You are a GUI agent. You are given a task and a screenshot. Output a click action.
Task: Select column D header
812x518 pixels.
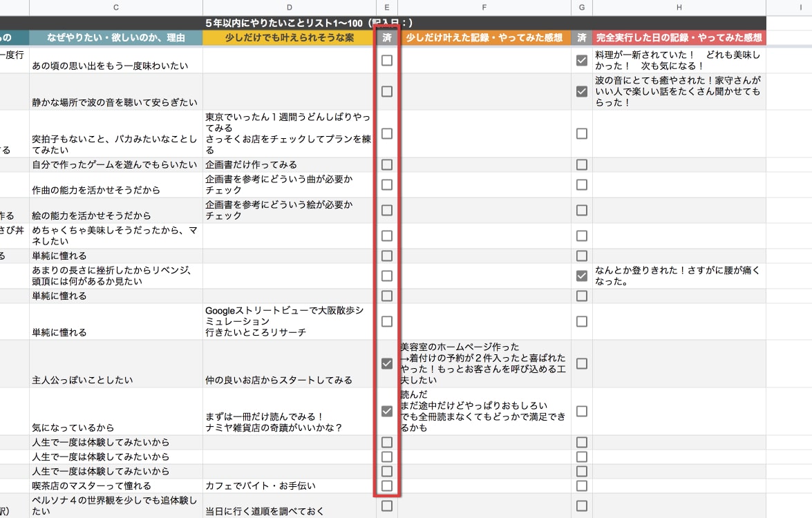pyautogui.click(x=290, y=7)
